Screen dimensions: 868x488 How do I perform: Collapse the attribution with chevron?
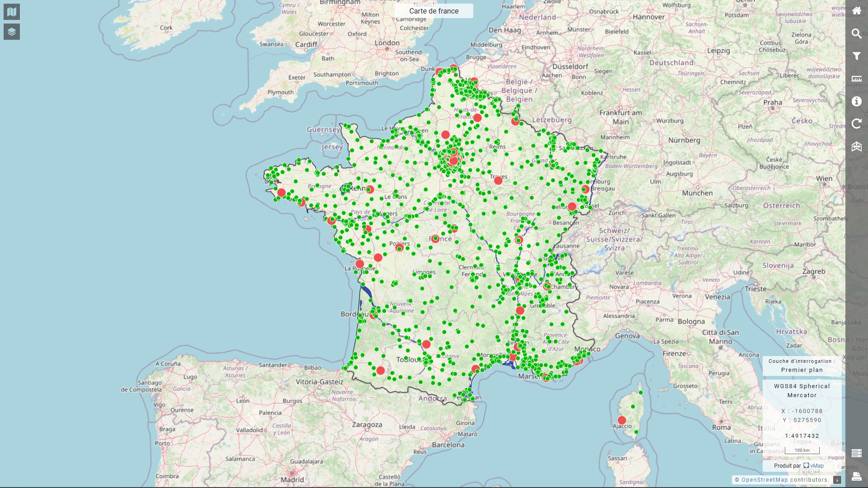click(837, 480)
